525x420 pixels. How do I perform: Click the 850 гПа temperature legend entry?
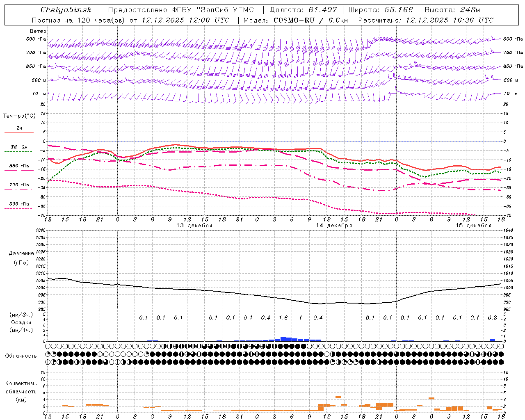(x=19, y=166)
